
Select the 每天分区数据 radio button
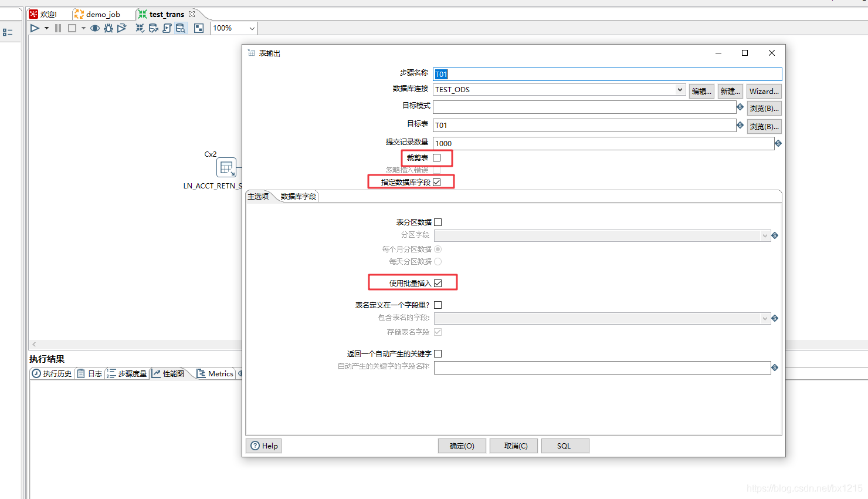438,262
